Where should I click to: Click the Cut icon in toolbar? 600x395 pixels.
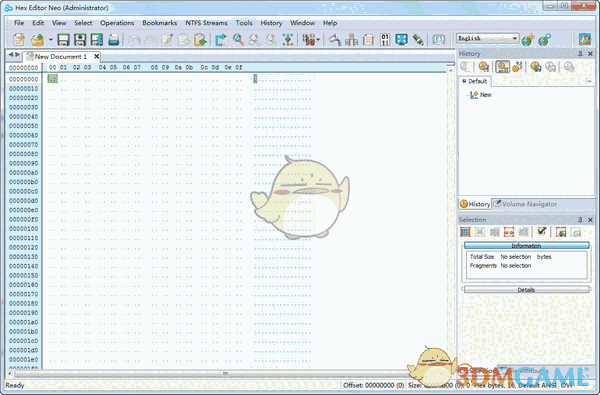tap(167, 39)
